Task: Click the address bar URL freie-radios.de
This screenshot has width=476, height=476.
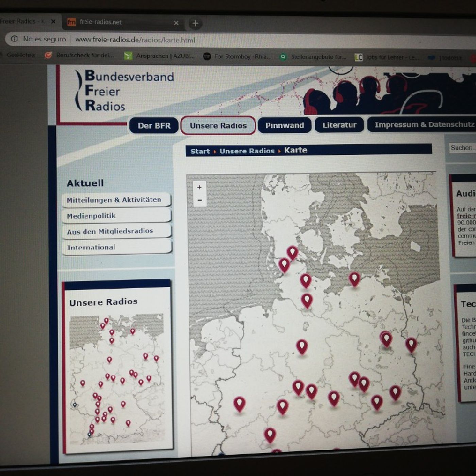Action: (x=135, y=40)
